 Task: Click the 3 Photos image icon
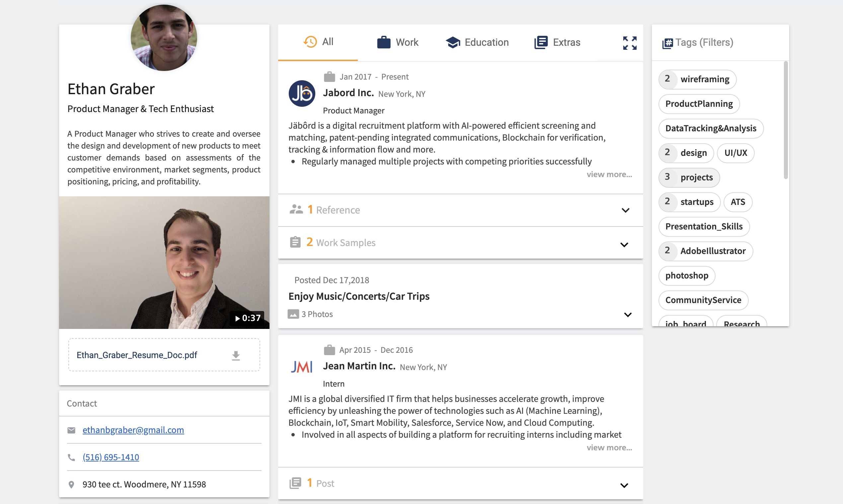(x=293, y=314)
